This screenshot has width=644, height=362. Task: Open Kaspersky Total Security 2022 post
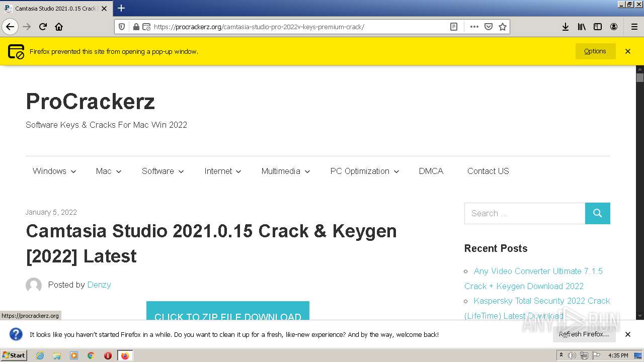point(537,308)
